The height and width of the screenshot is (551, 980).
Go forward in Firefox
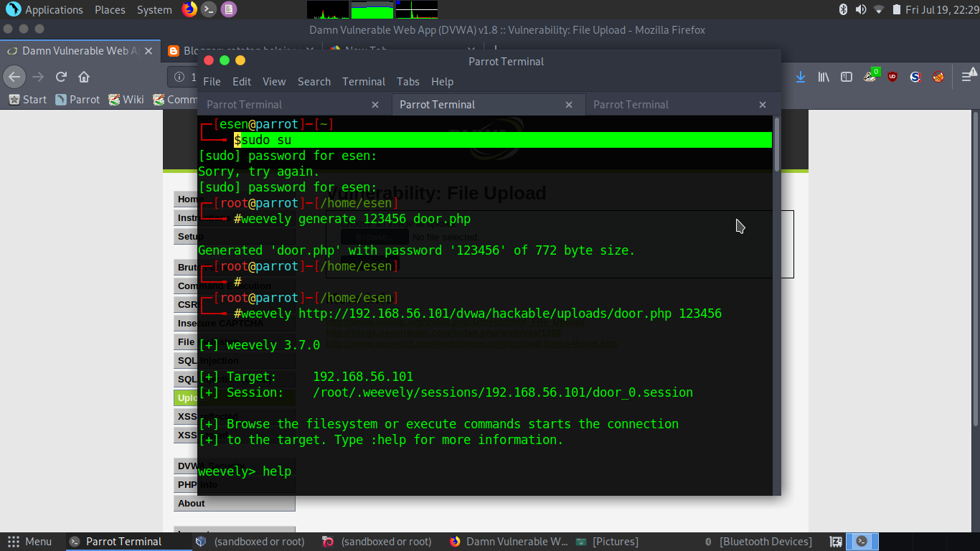38,77
